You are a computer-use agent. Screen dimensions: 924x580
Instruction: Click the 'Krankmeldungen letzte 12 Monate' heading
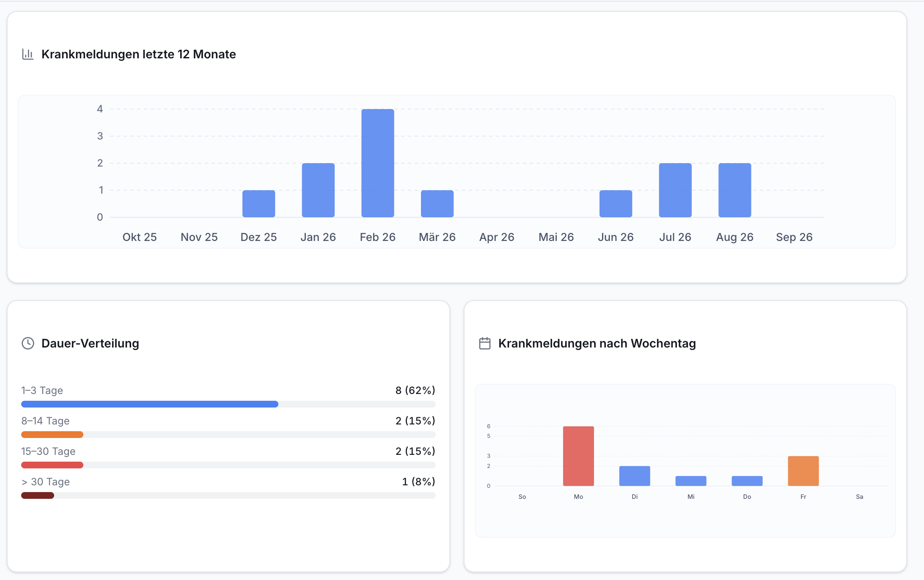139,54
